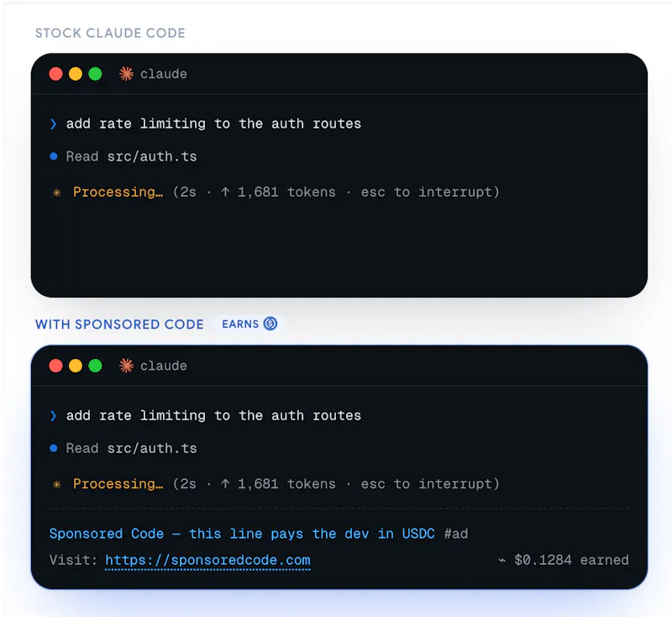Image resolution: width=672 pixels, height=617 pixels.
Task: Click the orange Processing spinner in the sponsored terminal
Action: coord(56,485)
